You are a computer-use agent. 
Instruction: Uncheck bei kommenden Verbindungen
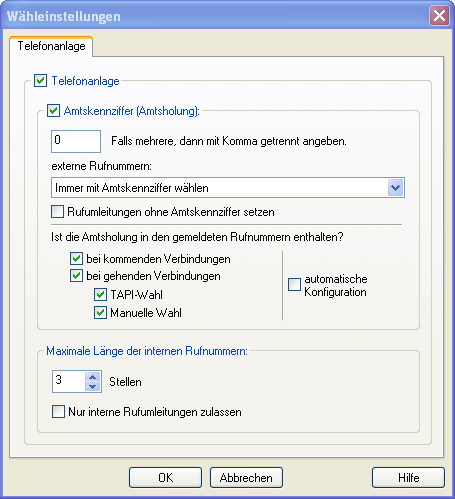(76, 259)
